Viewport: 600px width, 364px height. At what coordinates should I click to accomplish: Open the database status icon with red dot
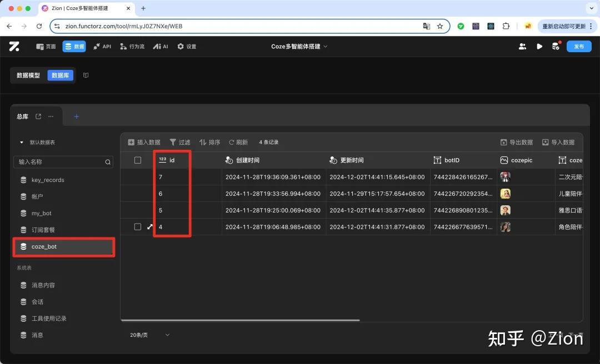[556, 46]
